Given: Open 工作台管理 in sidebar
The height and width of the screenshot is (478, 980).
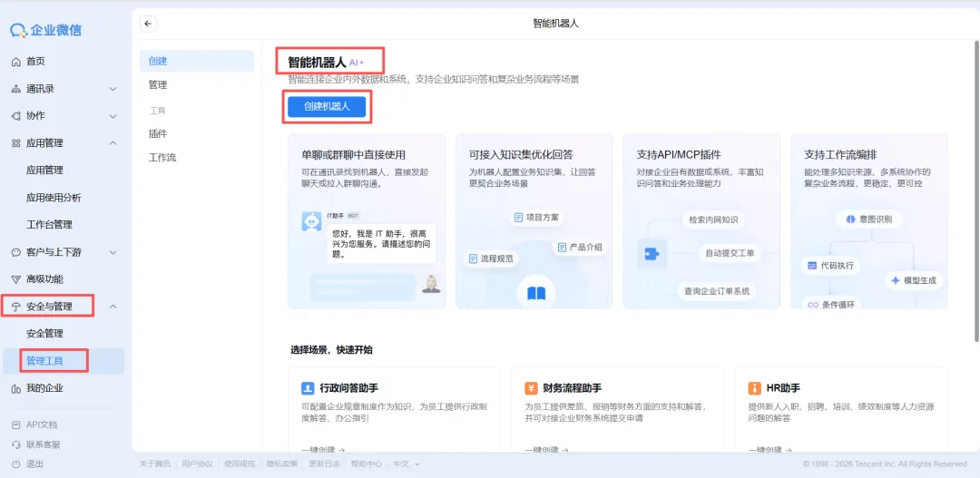Looking at the screenshot, I should coord(49,224).
